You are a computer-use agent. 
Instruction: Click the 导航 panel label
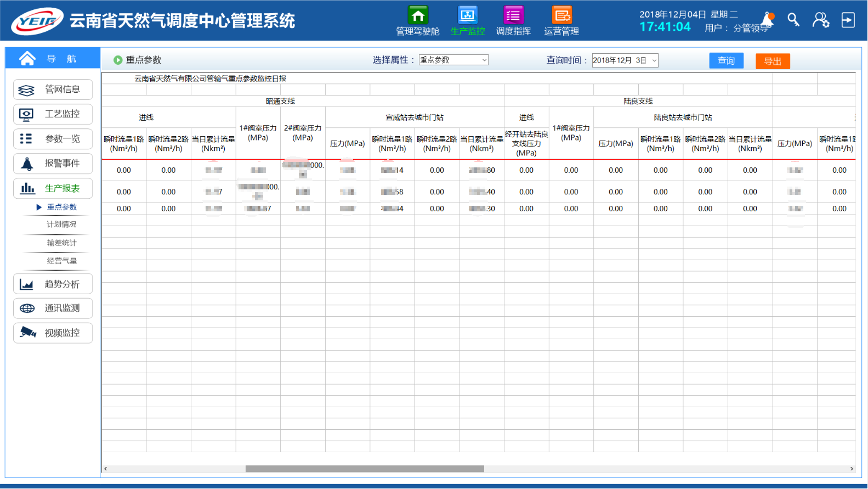pyautogui.click(x=61, y=59)
